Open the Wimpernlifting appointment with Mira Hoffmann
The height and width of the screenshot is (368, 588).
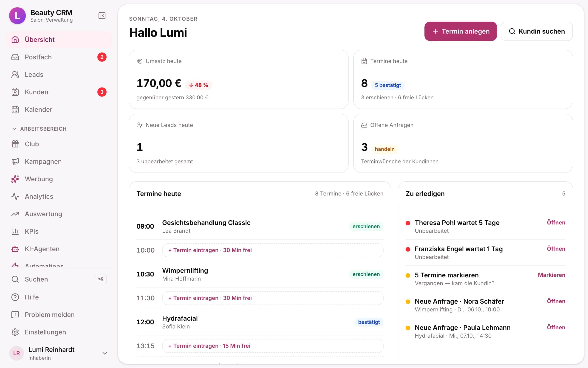pos(260,274)
